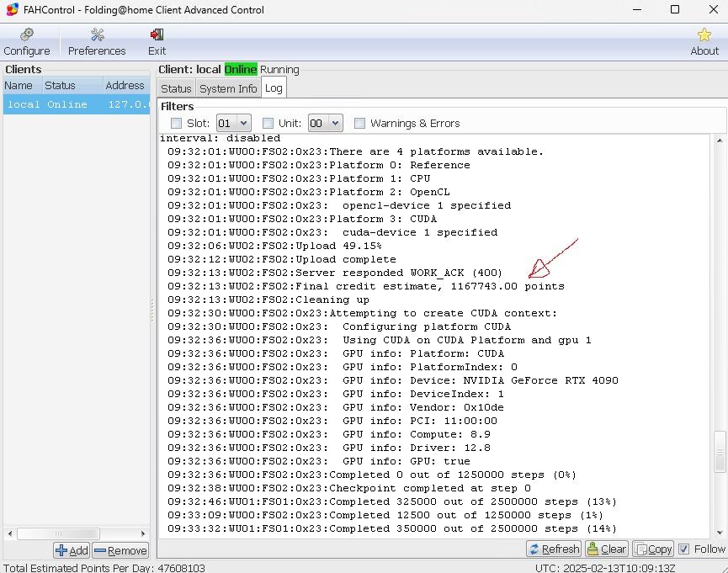Click the log scrollbar down arrow
The image size is (728, 573).
720,533
